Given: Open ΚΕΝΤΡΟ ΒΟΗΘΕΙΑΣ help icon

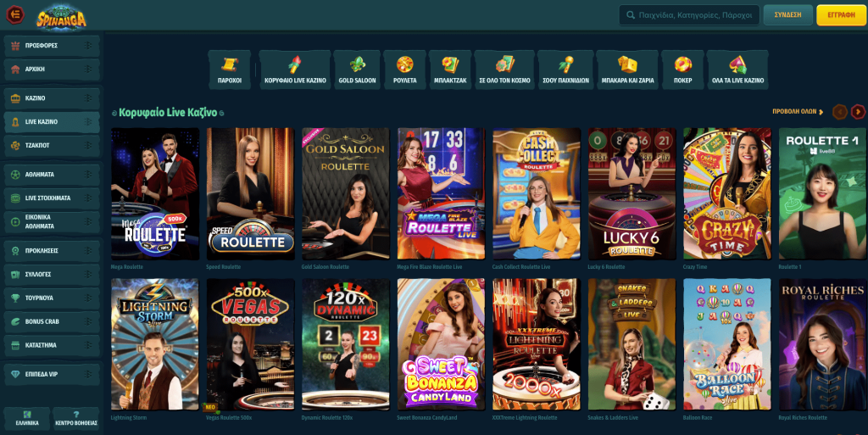Looking at the screenshot, I should tap(75, 414).
